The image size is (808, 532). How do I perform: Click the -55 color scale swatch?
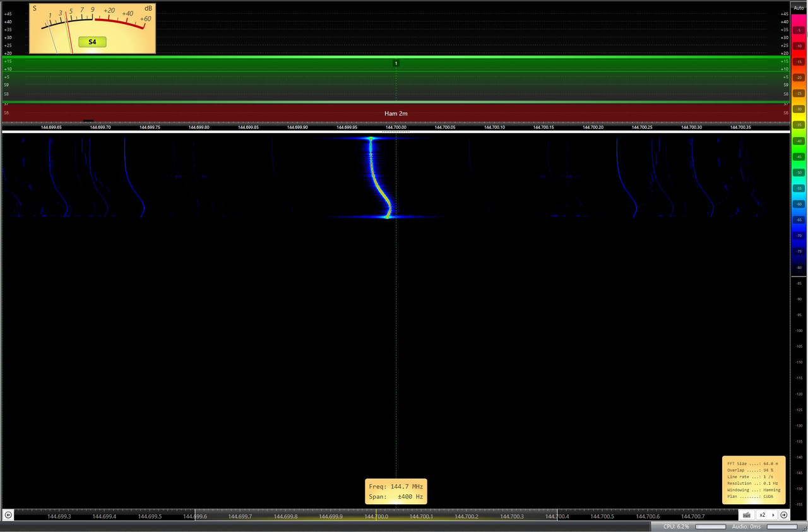point(799,188)
